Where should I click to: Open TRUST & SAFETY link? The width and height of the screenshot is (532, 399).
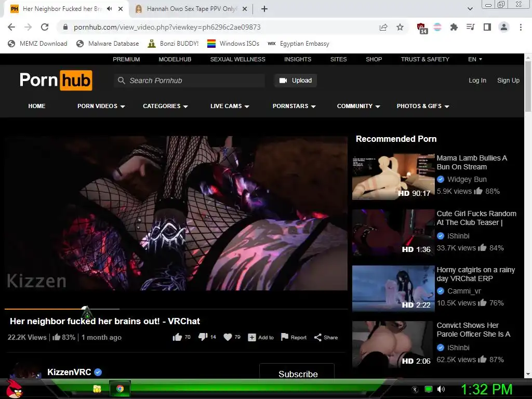click(425, 59)
